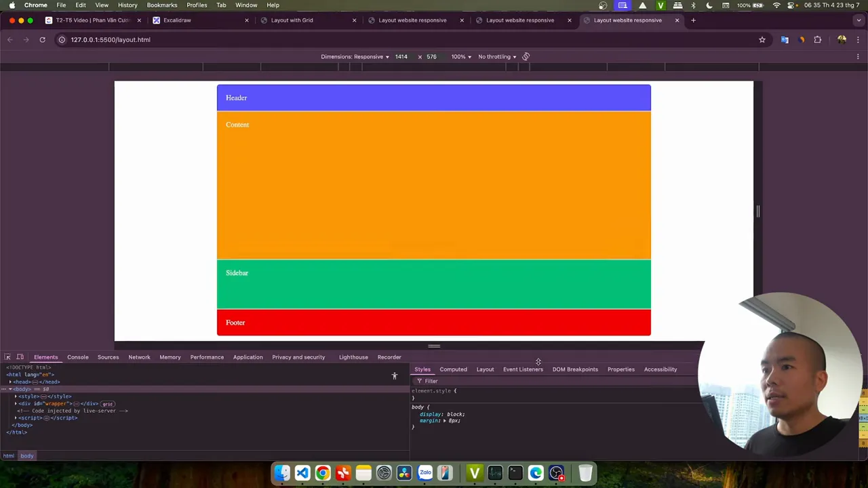The width and height of the screenshot is (868, 488).
Task: Open Terminal from the Dock
Action: tap(515, 472)
